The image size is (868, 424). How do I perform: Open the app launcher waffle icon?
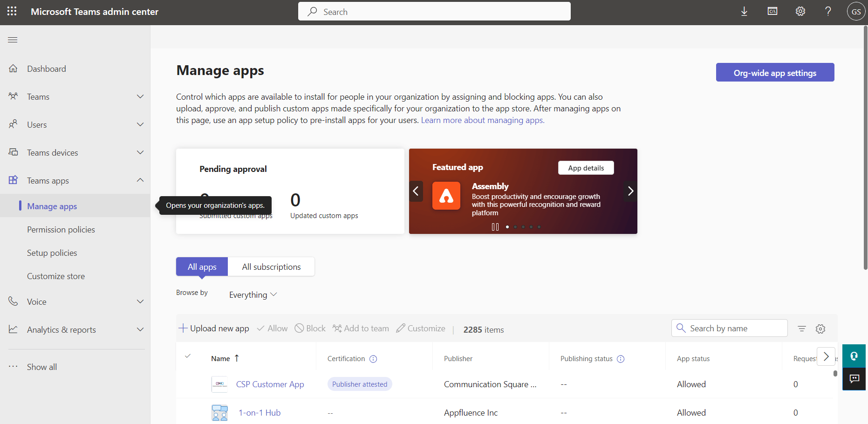click(x=12, y=11)
